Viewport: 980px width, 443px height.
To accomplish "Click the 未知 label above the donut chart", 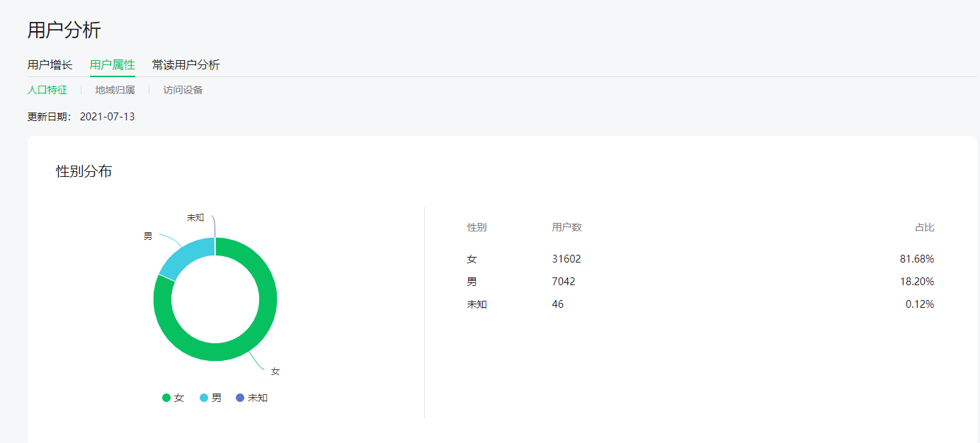I will click(x=195, y=218).
